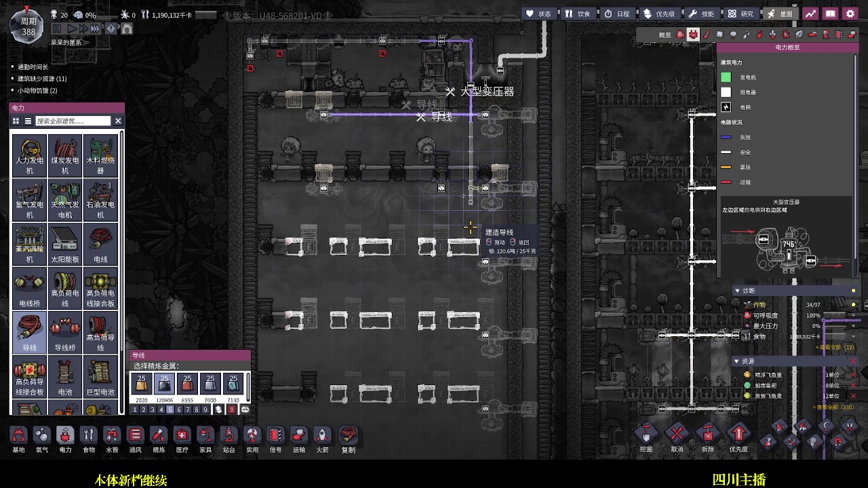Open the 技能 skills tab
This screenshot has width=868, height=488.
point(701,14)
